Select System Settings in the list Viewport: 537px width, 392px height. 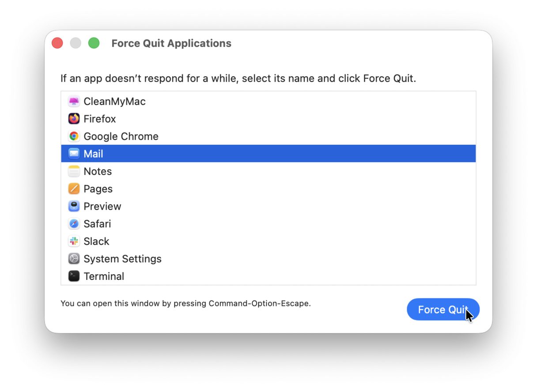[122, 258]
